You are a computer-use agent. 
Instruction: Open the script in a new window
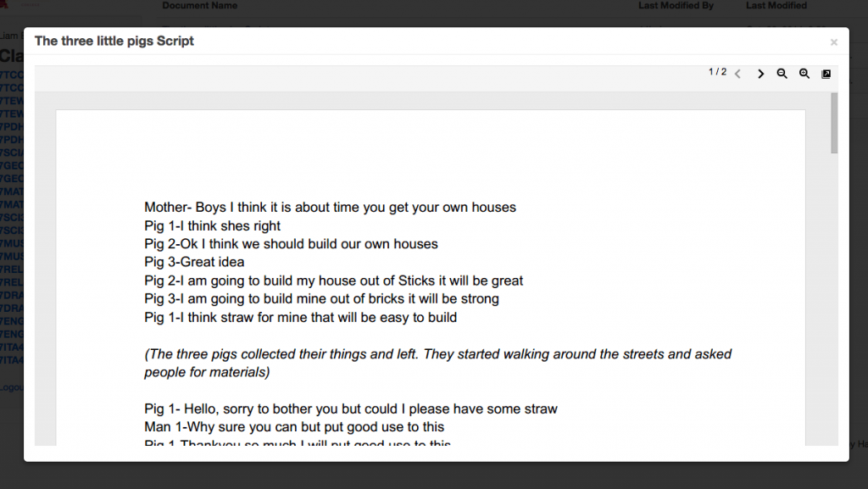click(826, 74)
